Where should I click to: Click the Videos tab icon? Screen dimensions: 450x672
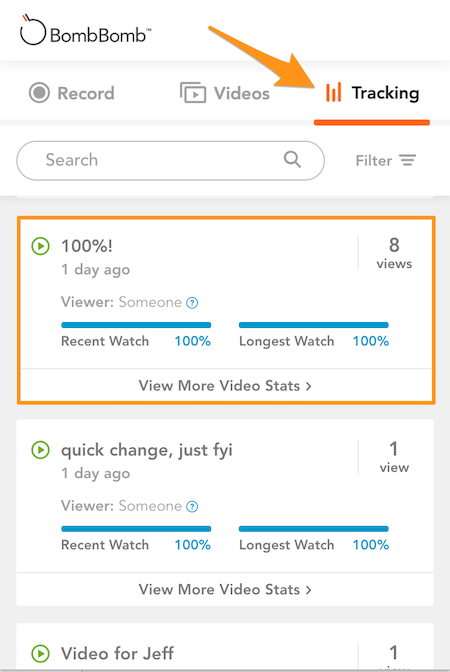click(x=192, y=93)
